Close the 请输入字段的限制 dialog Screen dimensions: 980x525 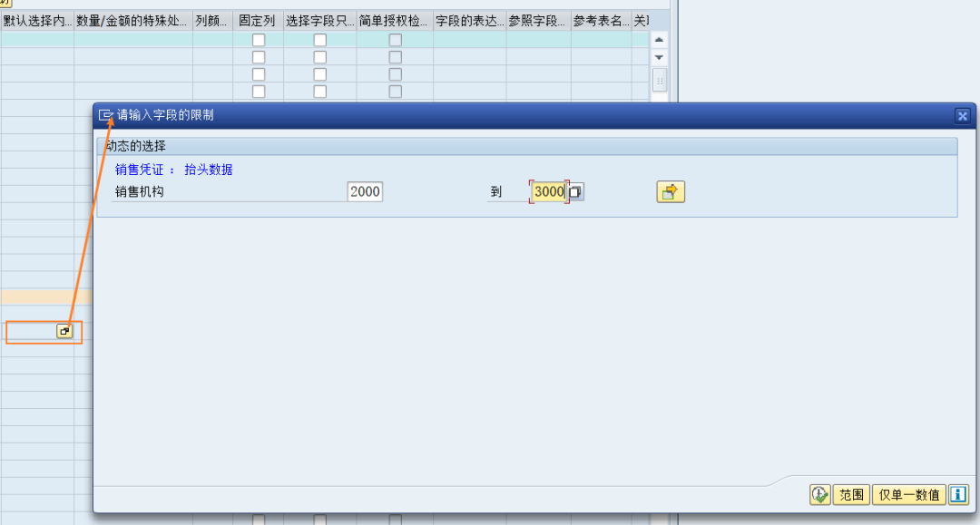coord(963,115)
